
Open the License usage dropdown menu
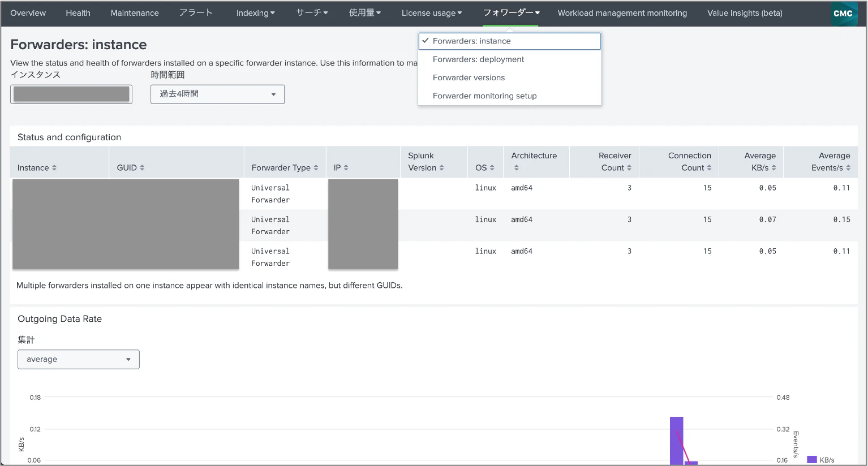tap(431, 13)
